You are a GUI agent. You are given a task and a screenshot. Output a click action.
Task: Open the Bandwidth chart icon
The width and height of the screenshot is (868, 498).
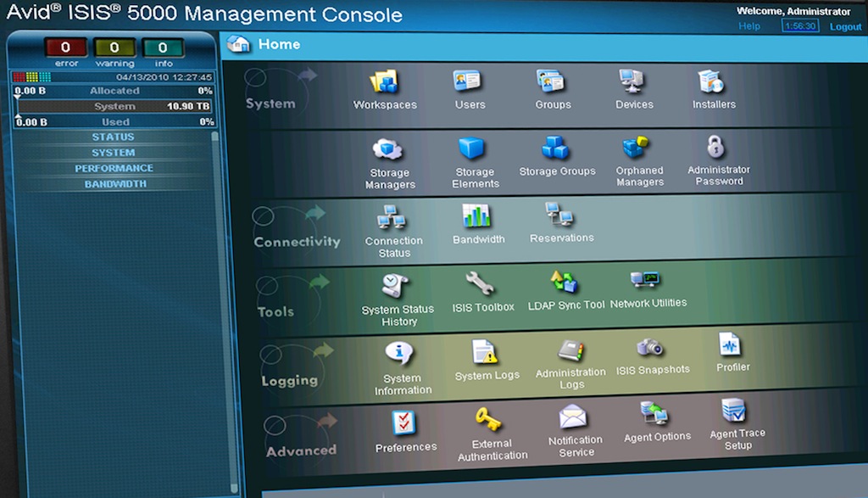(x=477, y=216)
